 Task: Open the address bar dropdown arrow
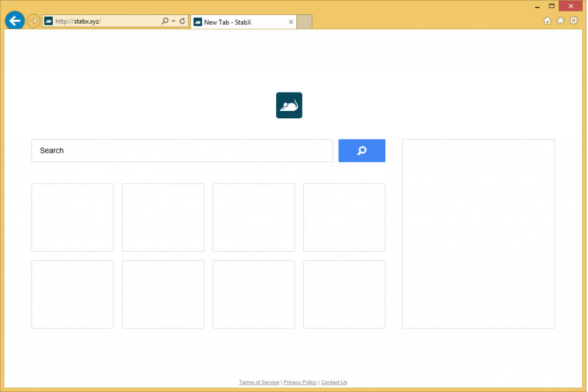(173, 21)
